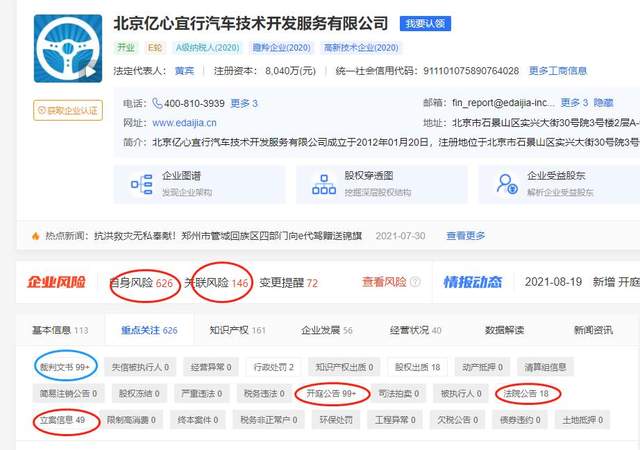The height and width of the screenshot is (450, 640).
Task: Click the A级纳税人(2020) badge
Action: coord(207,48)
